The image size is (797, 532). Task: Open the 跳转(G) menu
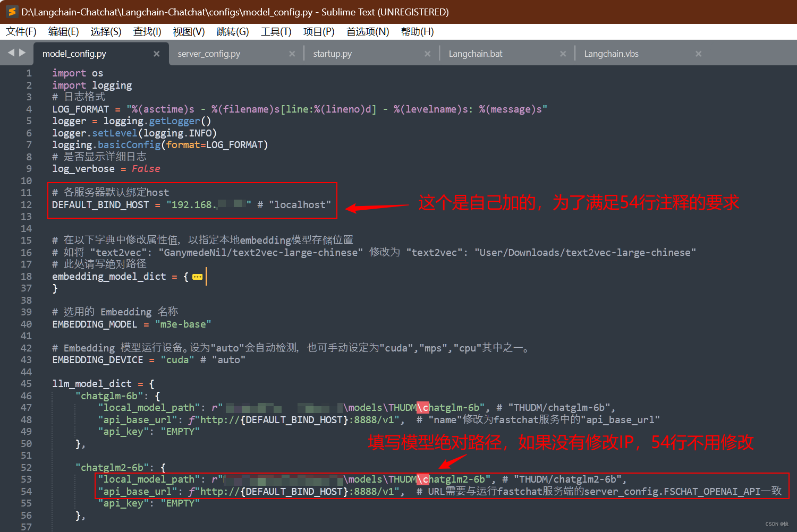(233, 32)
